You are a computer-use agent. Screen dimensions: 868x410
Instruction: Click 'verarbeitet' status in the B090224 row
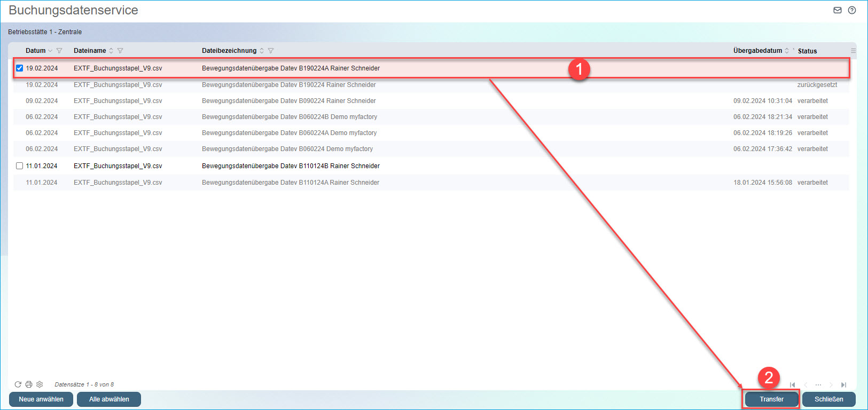[812, 101]
